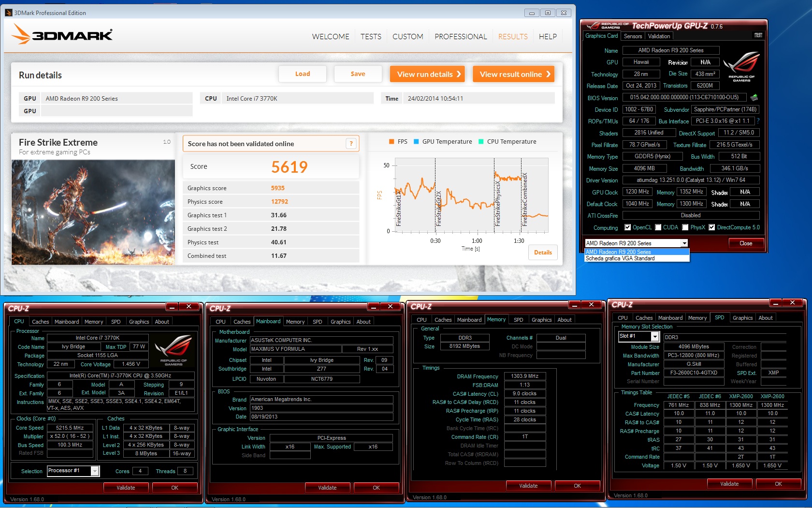The width and height of the screenshot is (812, 508).
Task: Click the Time value 24/02/2014 10:54:11
Action: coord(435,99)
